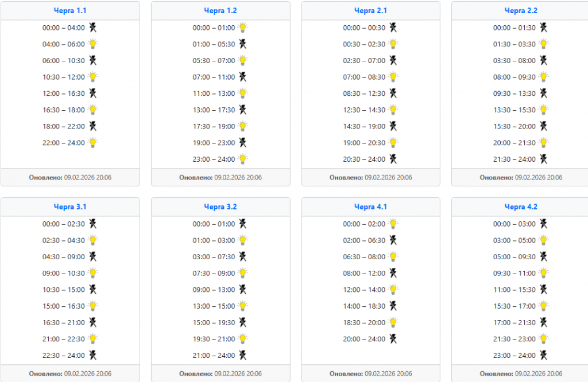Click the lightbulb icon for 21:30 – 23:00 in Черга 4.2
Screen dimensions: 588x382
tap(543, 339)
